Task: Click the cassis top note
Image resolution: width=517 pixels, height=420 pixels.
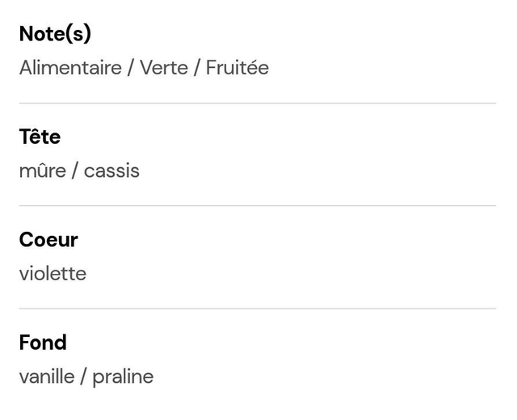Action: (111, 170)
